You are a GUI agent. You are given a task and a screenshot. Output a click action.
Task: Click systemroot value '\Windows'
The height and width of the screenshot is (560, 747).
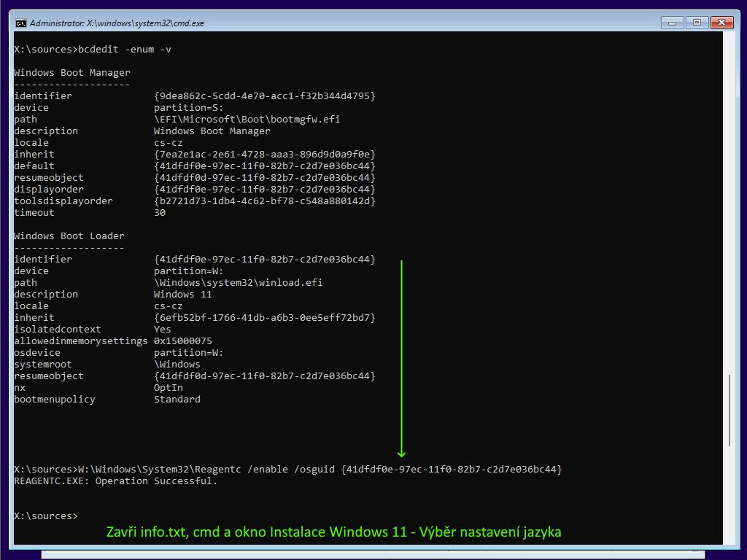[177, 365]
